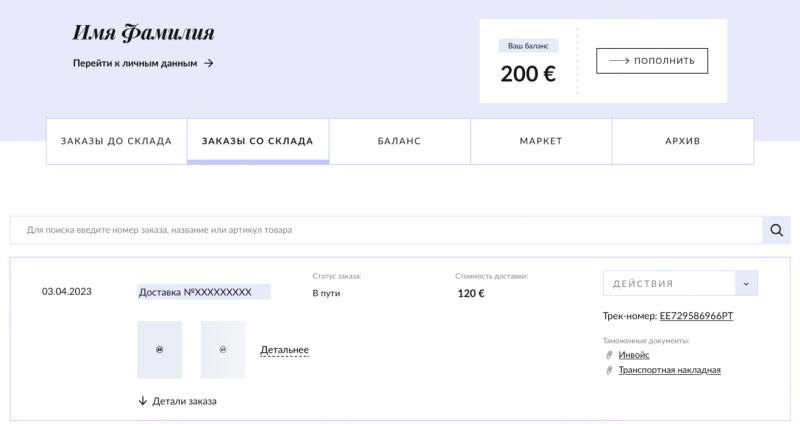The height and width of the screenshot is (424, 800).
Task: Switch to Заказы до склада tab
Action: coord(116,141)
